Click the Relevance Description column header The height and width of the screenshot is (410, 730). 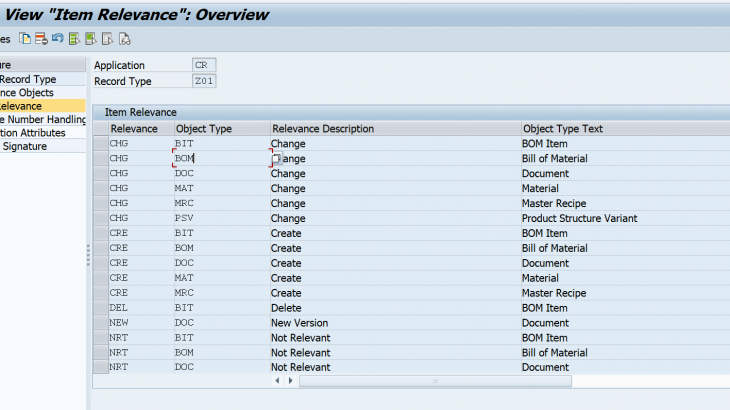(x=396, y=128)
